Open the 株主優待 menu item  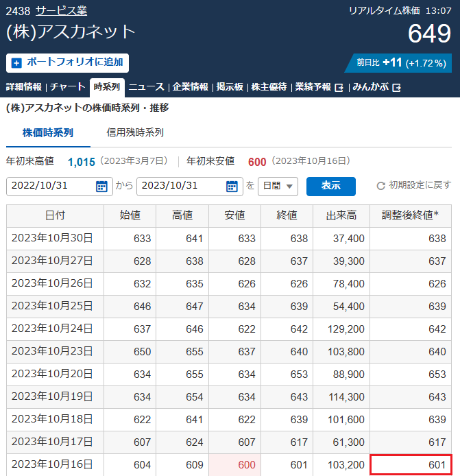269,87
